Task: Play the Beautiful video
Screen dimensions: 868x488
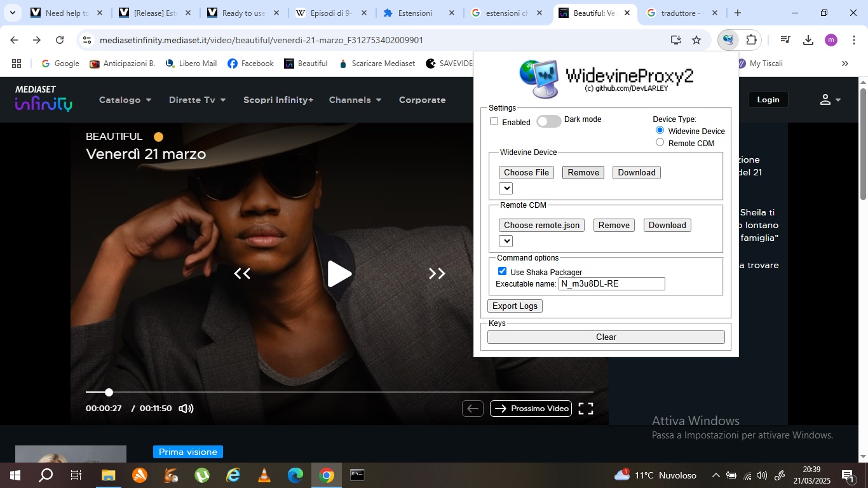Action: [x=339, y=274]
